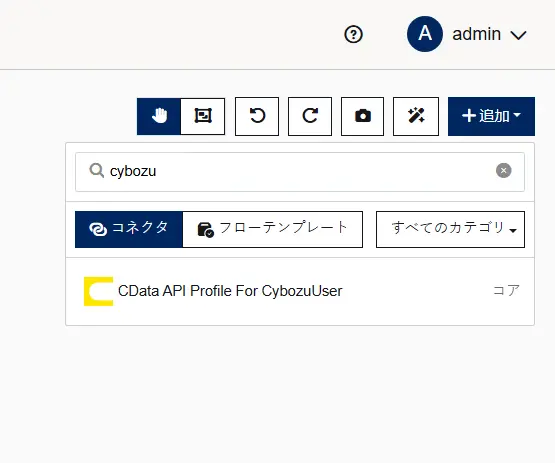This screenshot has width=555, height=463.
Task: Run the magic wand auto-arrange tool
Action: (416, 116)
